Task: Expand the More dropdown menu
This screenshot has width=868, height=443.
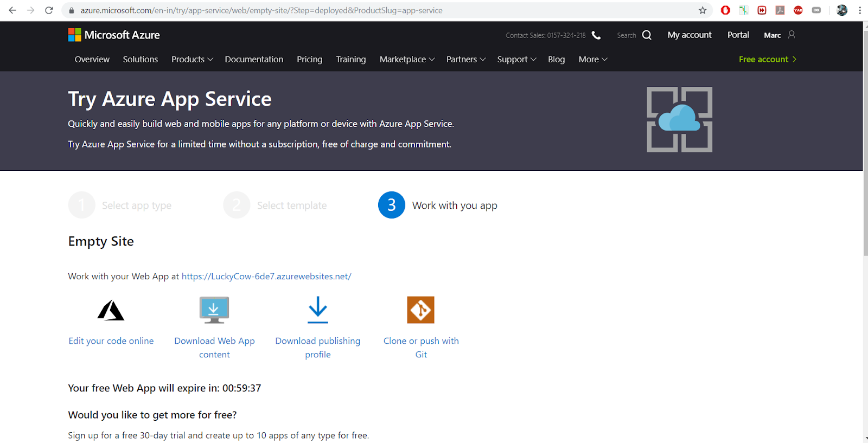Action: [x=593, y=59]
